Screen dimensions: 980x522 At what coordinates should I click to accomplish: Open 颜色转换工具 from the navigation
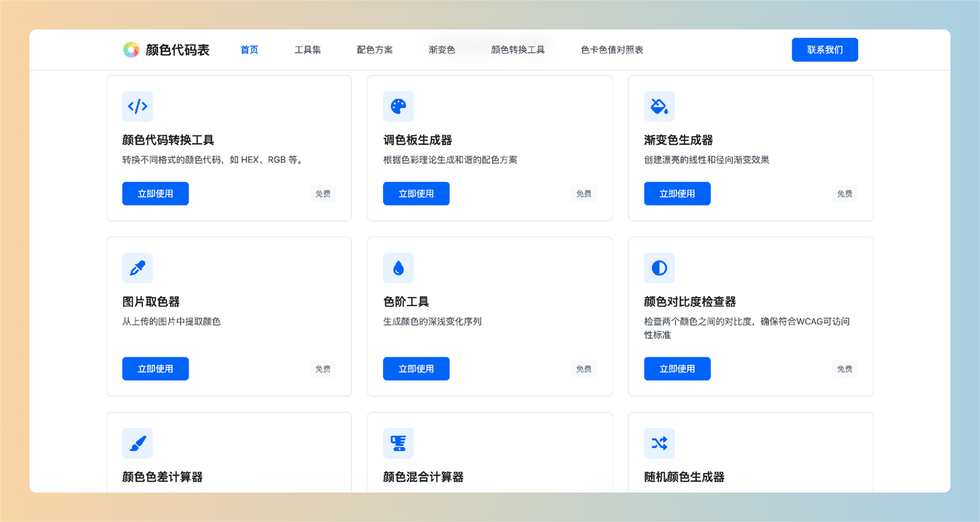(518, 50)
